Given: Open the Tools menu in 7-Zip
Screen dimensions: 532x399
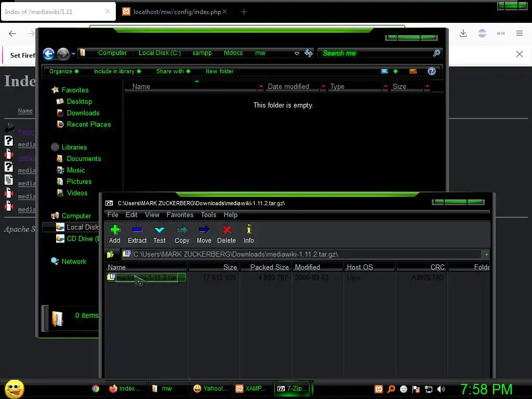Looking at the screenshot, I should 208,215.
